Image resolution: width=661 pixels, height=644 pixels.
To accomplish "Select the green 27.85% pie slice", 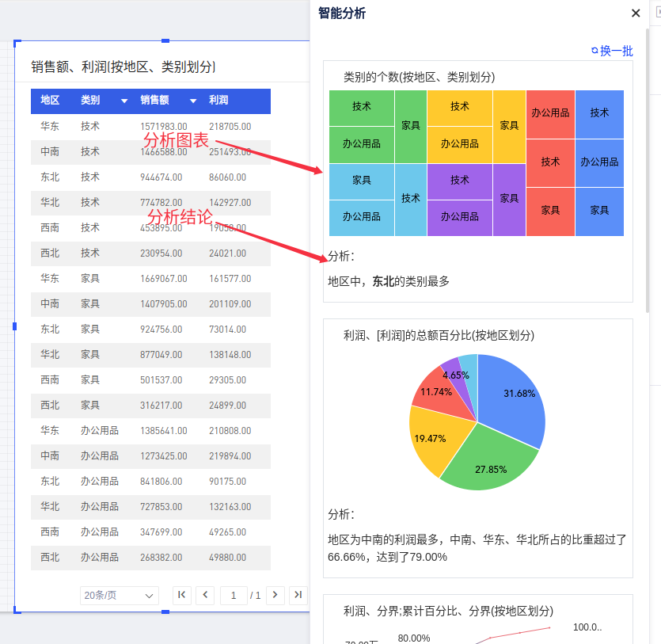I will point(487,463).
